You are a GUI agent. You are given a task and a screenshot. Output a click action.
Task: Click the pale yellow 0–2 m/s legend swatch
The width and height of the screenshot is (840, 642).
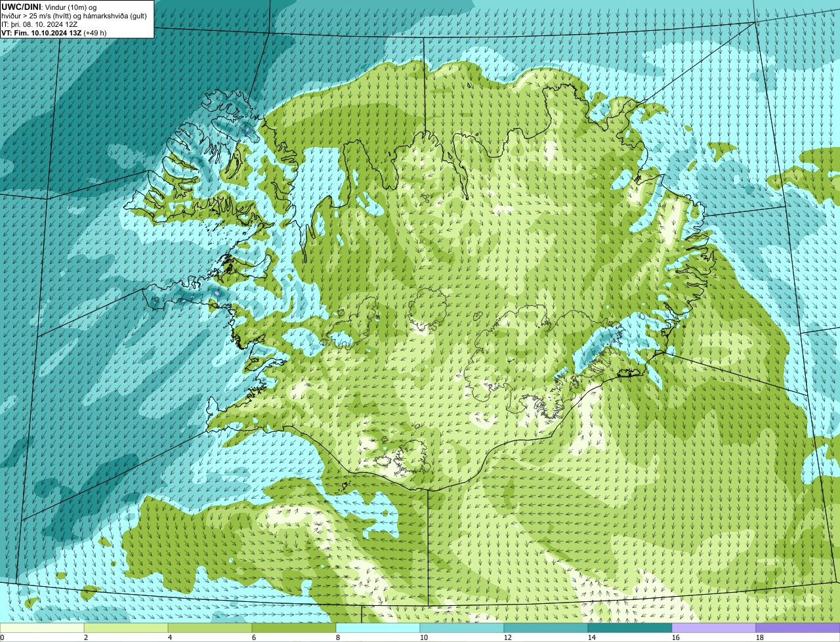42,628
